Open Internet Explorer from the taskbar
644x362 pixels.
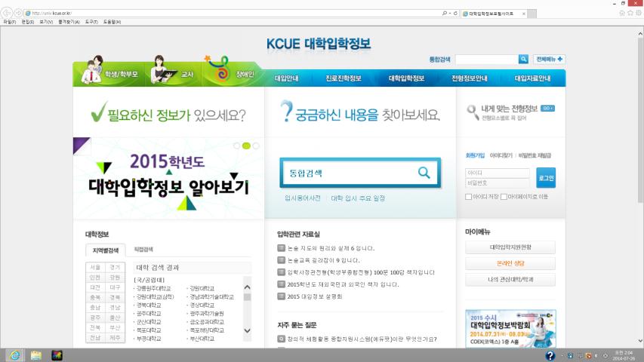15,355
